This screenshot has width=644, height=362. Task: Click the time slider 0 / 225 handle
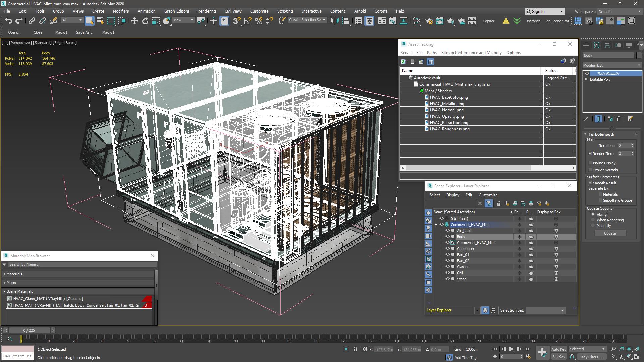tap(29, 330)
